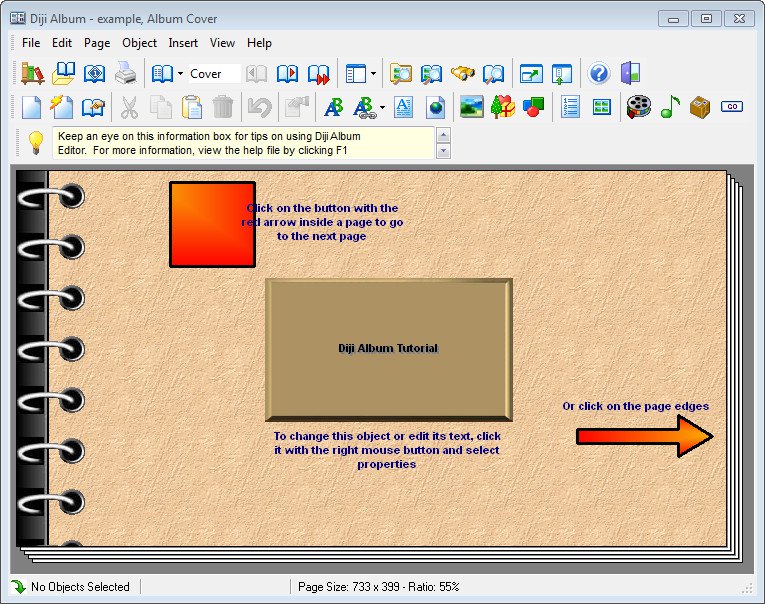Insert artistic text AB icon
The image size is (765, 604).
(334, 107)
